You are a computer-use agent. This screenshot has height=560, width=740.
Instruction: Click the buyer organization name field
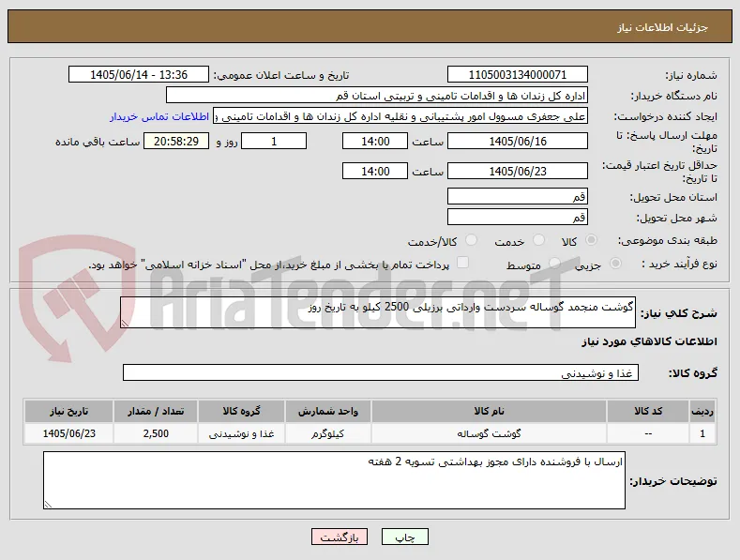377,96
